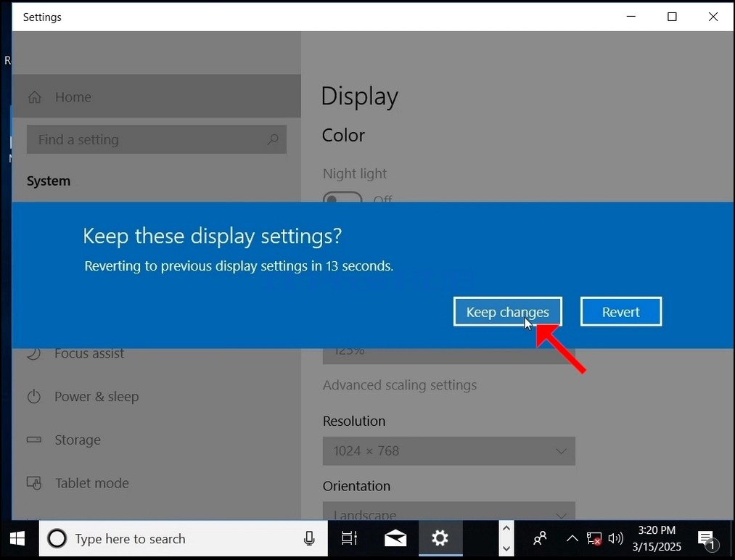Click the volume speaker tray icon
The height and width of the screenshot is (560, 735).
(615, 538)
